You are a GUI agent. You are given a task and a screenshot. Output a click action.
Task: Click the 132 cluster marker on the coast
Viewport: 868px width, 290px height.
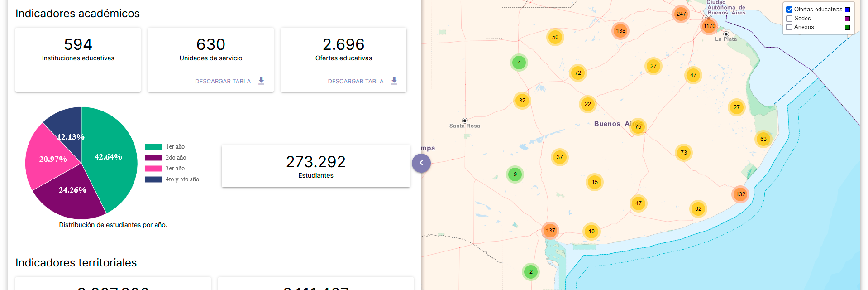740,194
